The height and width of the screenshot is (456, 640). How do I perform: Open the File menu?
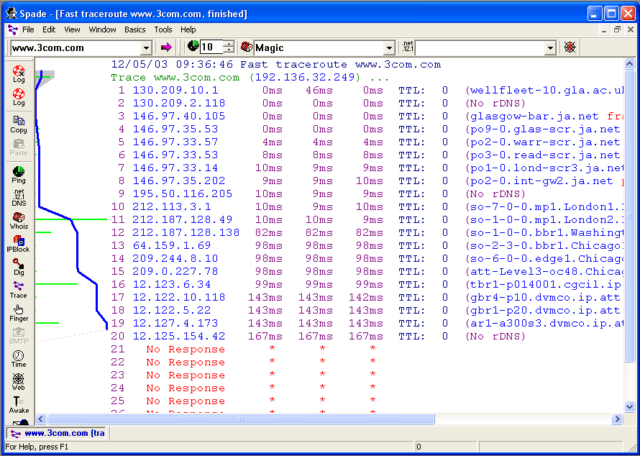[28, 29]
